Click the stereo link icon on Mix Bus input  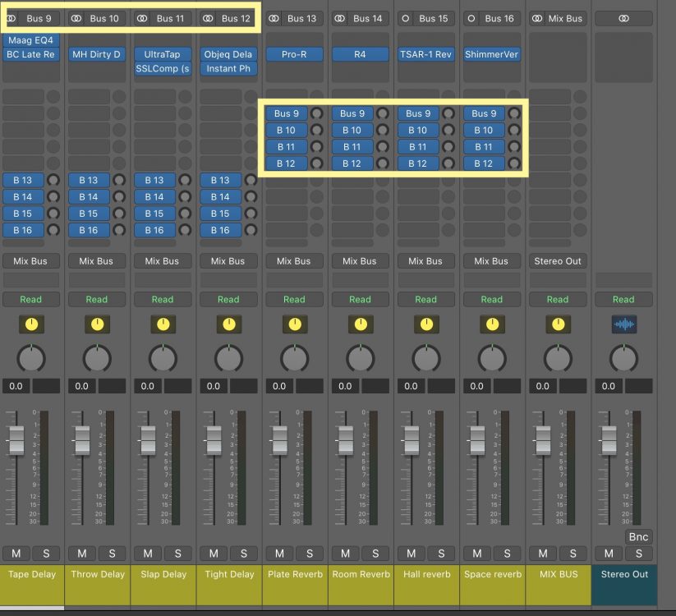coord(537,18)
